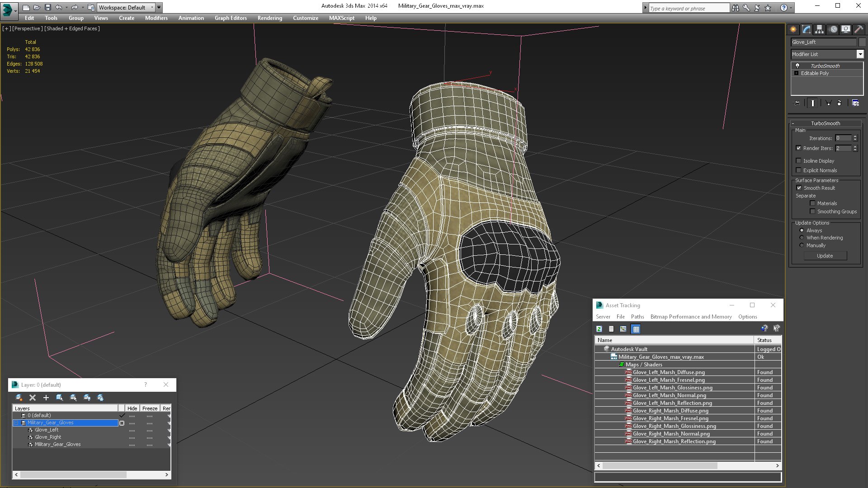Viewport: 868px width, 488px height.
Task: Toggle TurboSmooth lightbulb in modifier stack
Action: (797, 66)
